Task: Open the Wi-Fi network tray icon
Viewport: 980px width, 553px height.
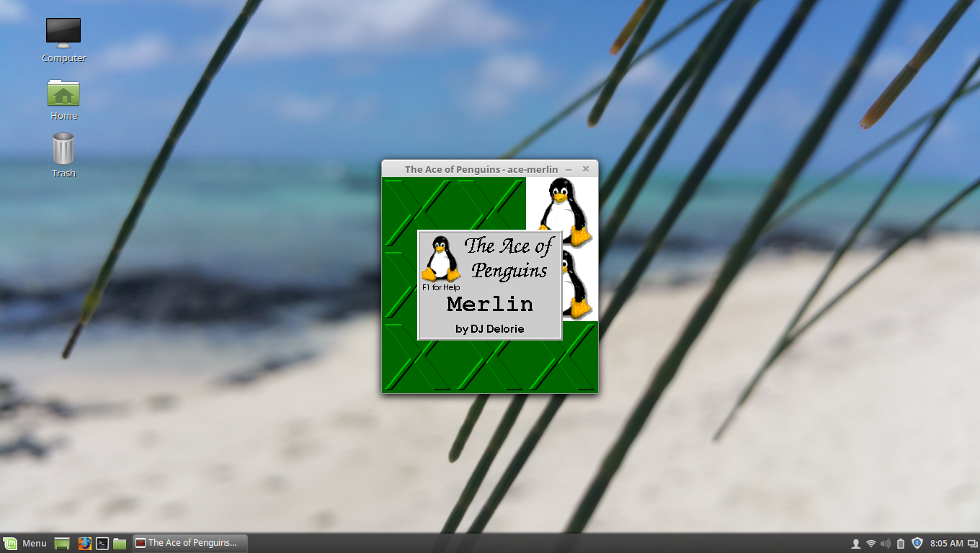Action: pyautogui.click(x=871, y=543)
